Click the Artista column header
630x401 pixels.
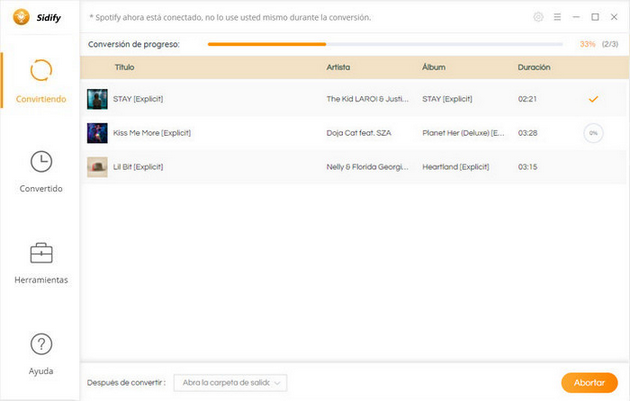pos(338,67)
